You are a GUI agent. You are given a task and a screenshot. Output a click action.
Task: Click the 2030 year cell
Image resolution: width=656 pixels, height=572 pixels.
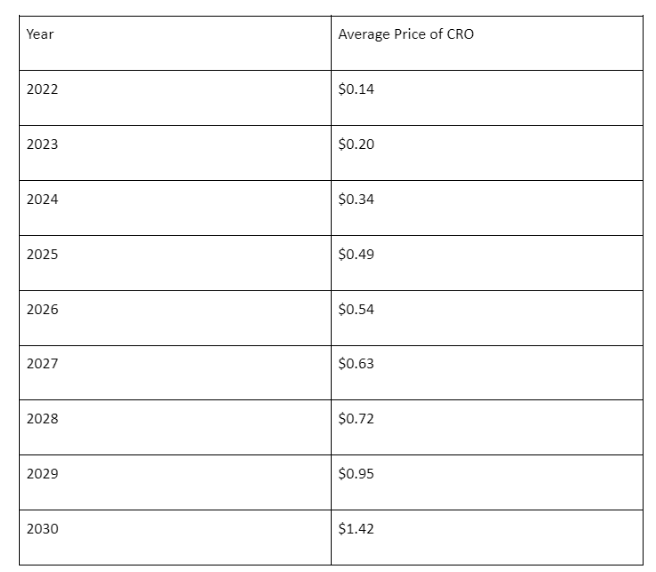point(43,528)
